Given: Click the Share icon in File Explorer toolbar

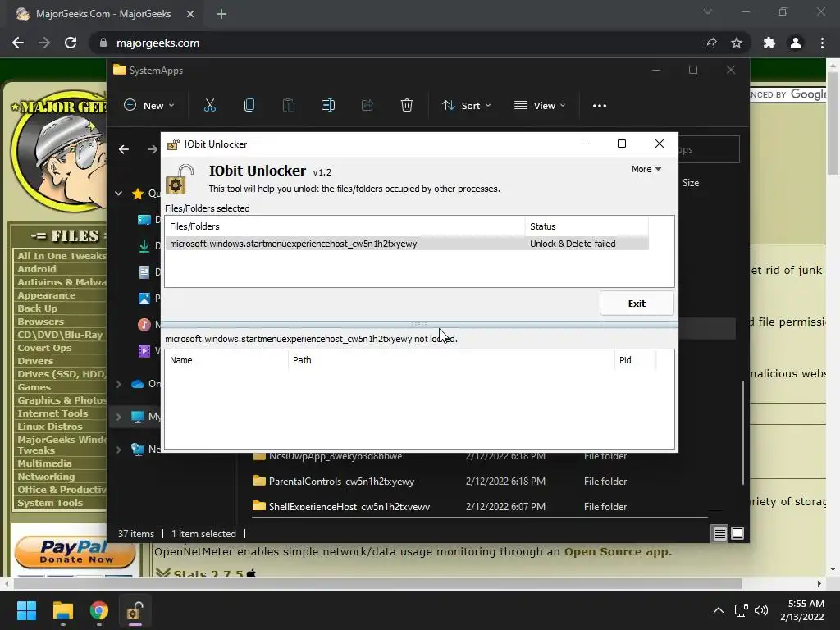Looking at the screenshot, I should (x=367, y=106).
